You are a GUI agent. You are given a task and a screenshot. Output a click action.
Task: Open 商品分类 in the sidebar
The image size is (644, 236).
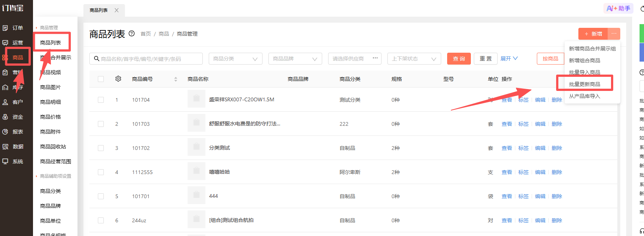coord(50,191)
